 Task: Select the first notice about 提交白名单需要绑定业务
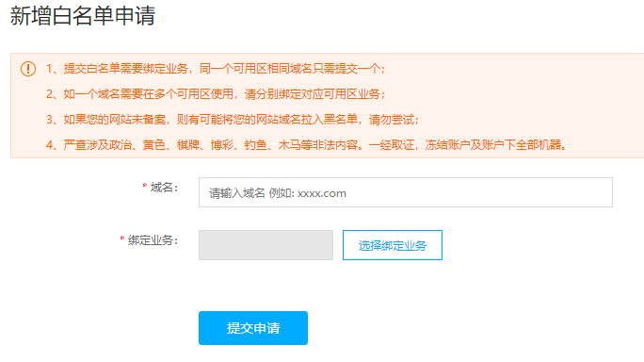pyautogui.click(x=216, y=69)
